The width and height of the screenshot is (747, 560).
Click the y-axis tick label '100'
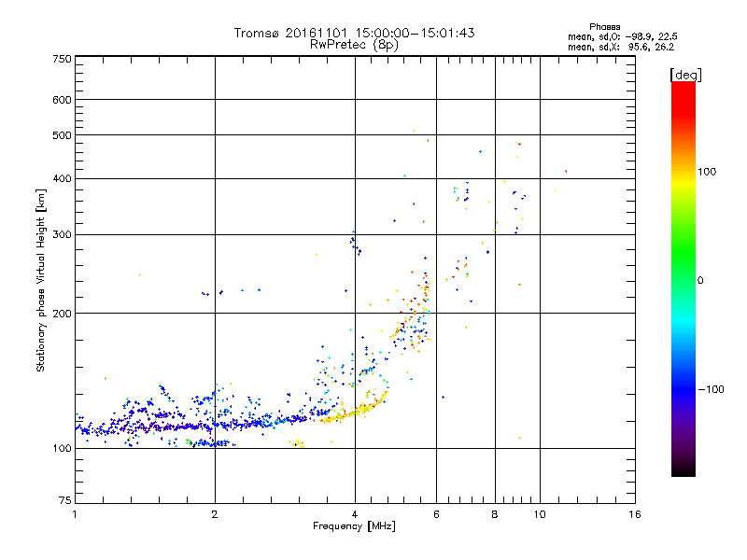point(62,448)
